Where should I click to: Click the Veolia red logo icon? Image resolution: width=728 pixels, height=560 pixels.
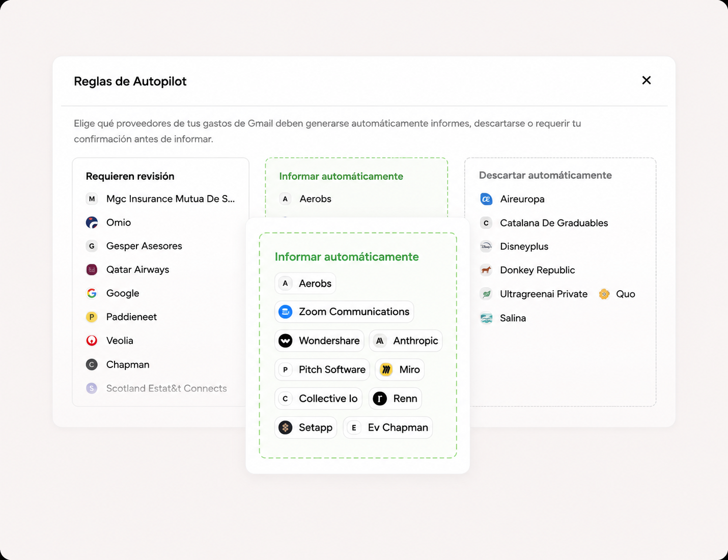(92, 341)
